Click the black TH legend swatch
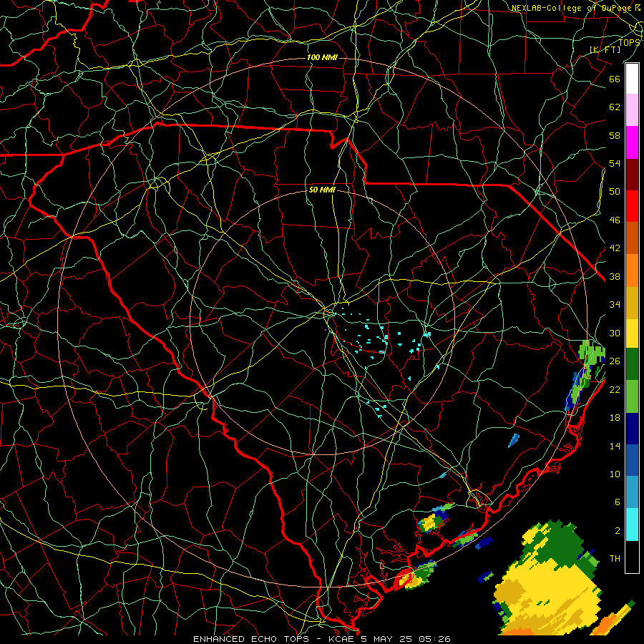 pyautogui.click(x=632, y=557)
